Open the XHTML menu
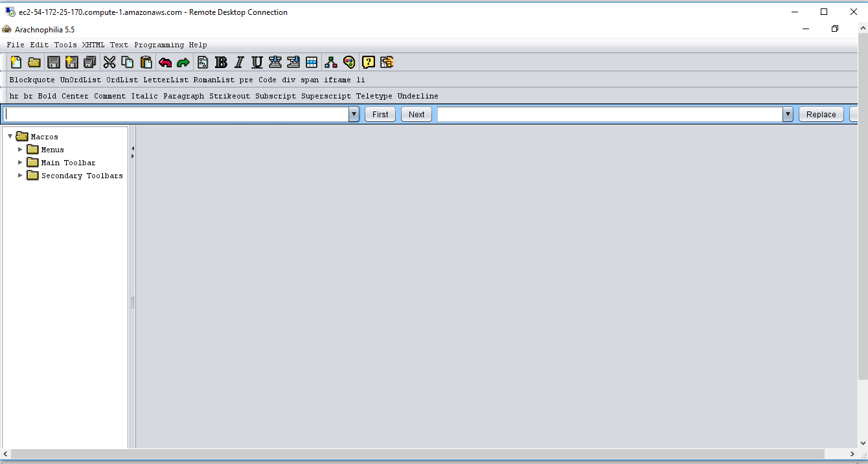Image resolution: width=868 pixels, height=464 pixels. tap(93, 45)
